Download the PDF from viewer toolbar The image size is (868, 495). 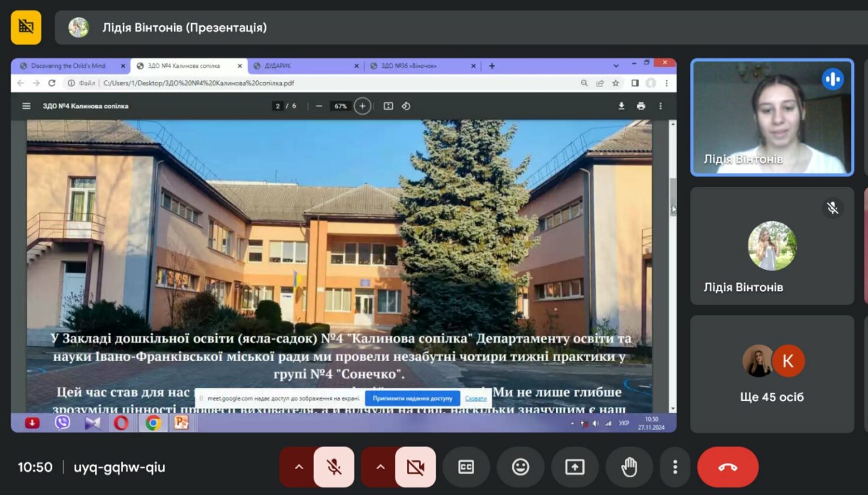[621, 106]
